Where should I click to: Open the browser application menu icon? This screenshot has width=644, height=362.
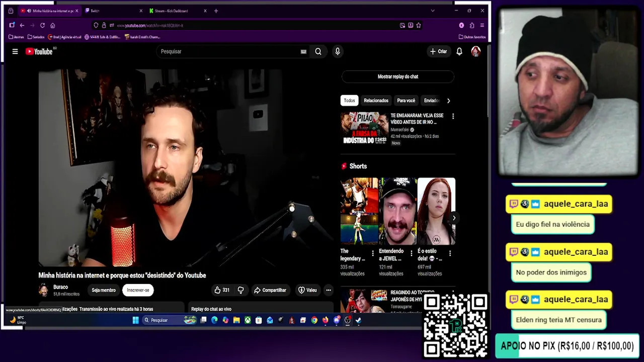click(482, 25)
